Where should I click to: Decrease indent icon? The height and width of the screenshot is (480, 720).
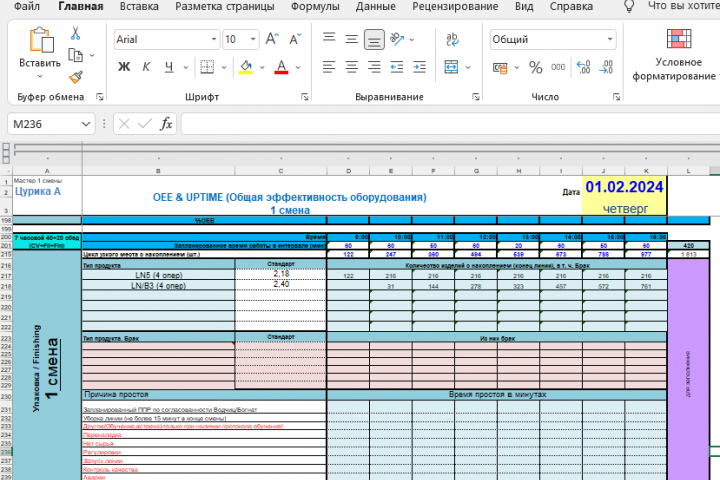pos(397,67)
